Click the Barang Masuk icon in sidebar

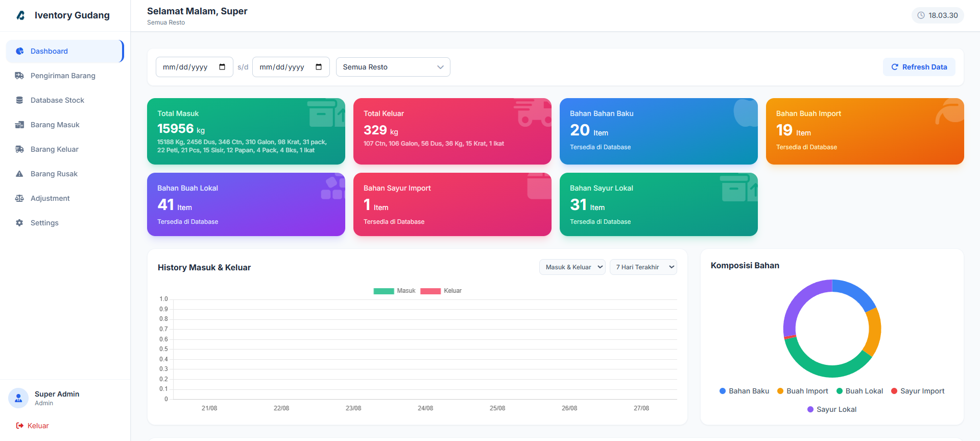coord(19,125)
